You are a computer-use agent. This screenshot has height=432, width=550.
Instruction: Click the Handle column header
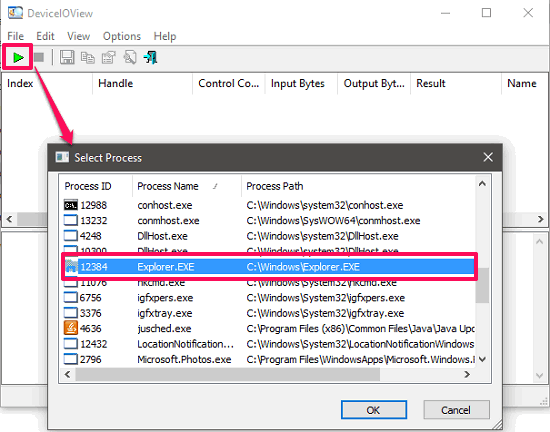pos(142,83)
